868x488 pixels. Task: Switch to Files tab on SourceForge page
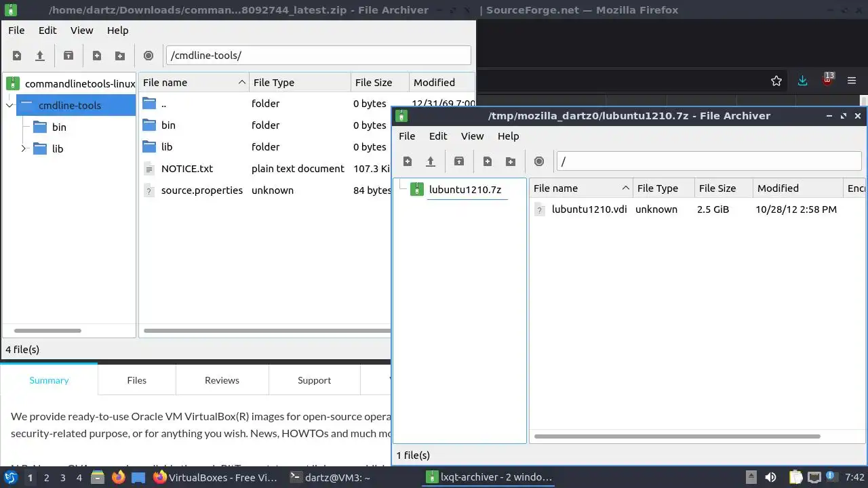point(136,380)
